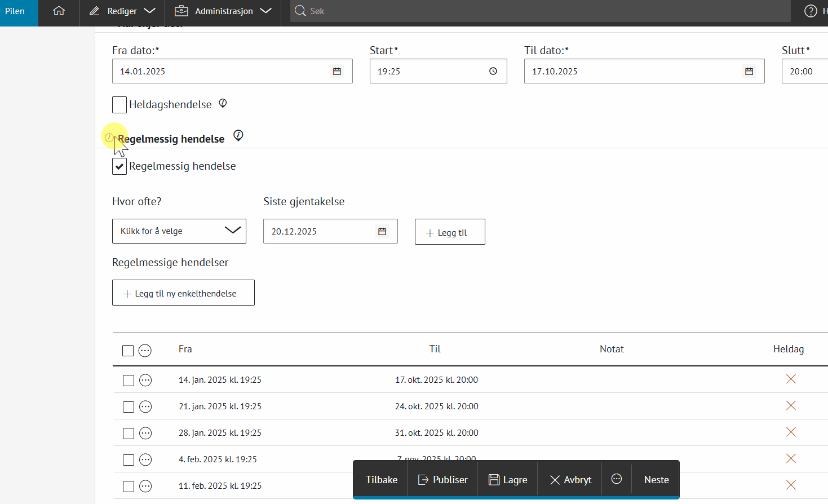This screenshot has height=504, width=828.
Task: Open the Fra dato calendar picker
Action: coord(337,72)
